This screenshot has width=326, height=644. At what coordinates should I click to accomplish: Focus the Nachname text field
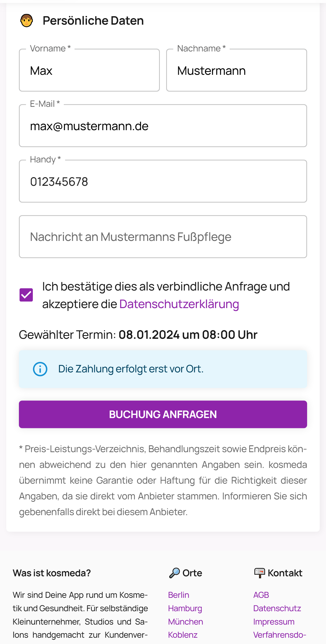point(236,71)
